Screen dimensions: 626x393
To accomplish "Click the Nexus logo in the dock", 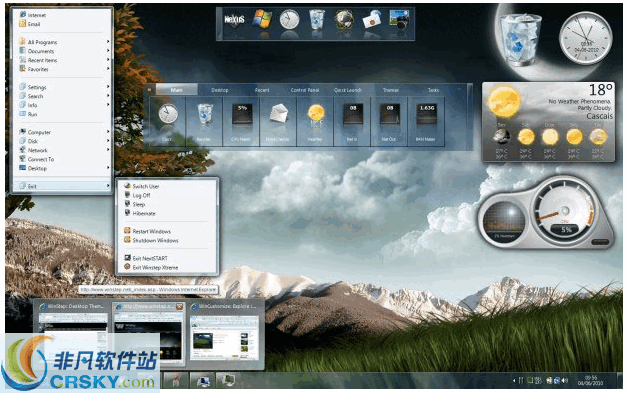I will 234,19.
